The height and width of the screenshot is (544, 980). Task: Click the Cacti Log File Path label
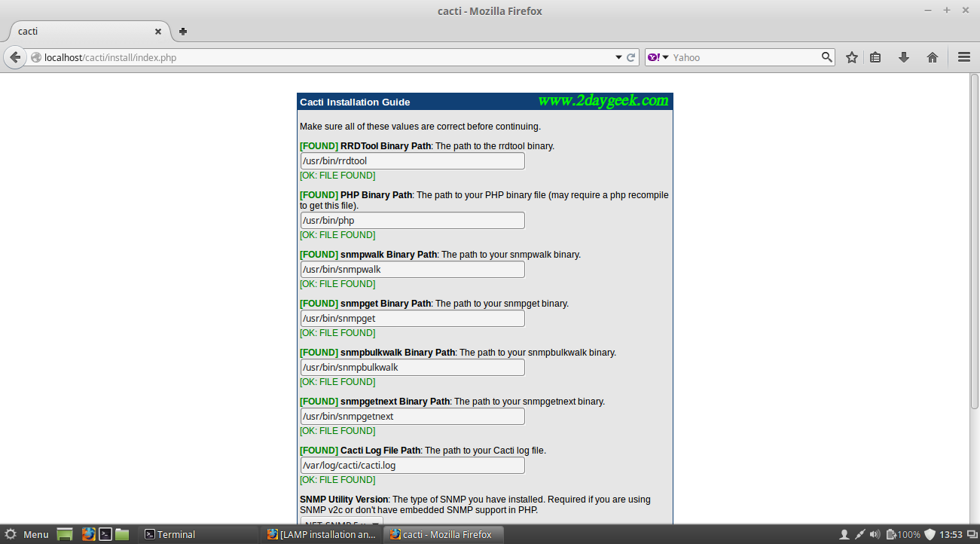[380, 451]
